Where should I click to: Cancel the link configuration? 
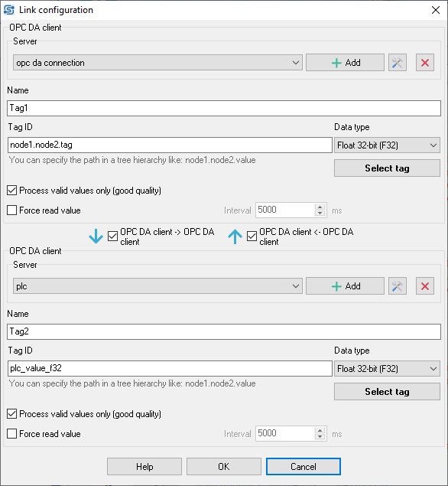click(303, 466)
